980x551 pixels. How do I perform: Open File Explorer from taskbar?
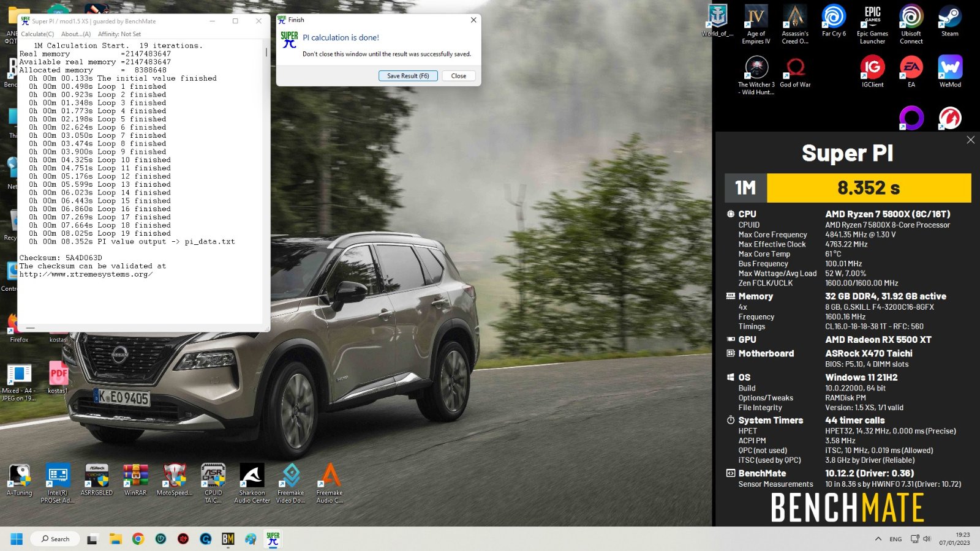tap(116, 539)
